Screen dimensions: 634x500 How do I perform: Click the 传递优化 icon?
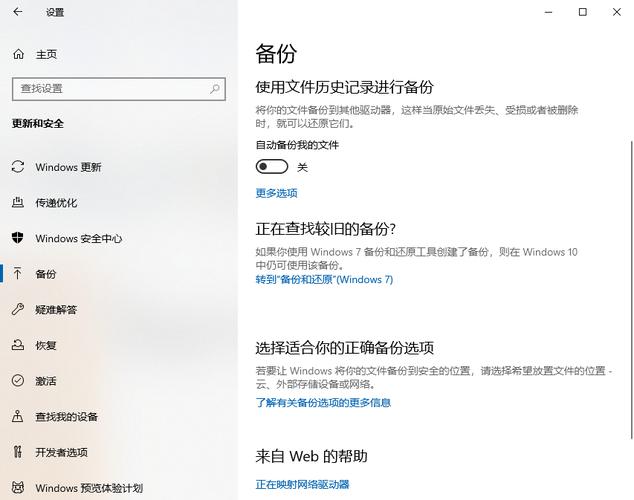[18, 203]
